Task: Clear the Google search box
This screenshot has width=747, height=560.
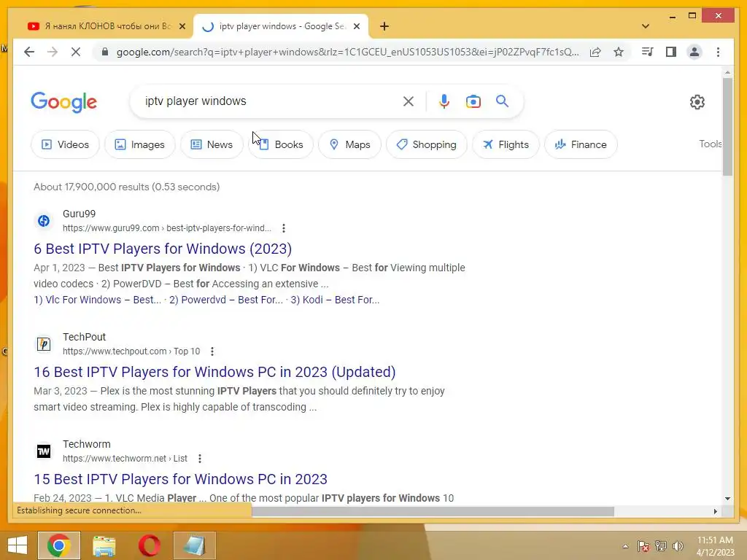Action: point(409,101)
